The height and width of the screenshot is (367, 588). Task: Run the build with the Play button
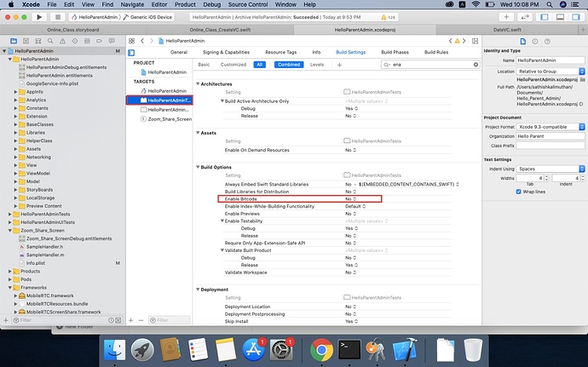(38, 17)
